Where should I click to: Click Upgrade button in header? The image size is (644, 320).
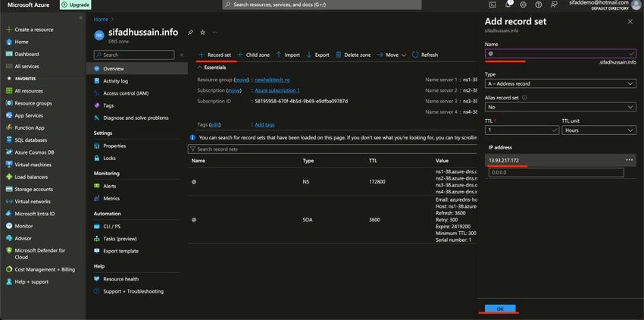76,5
